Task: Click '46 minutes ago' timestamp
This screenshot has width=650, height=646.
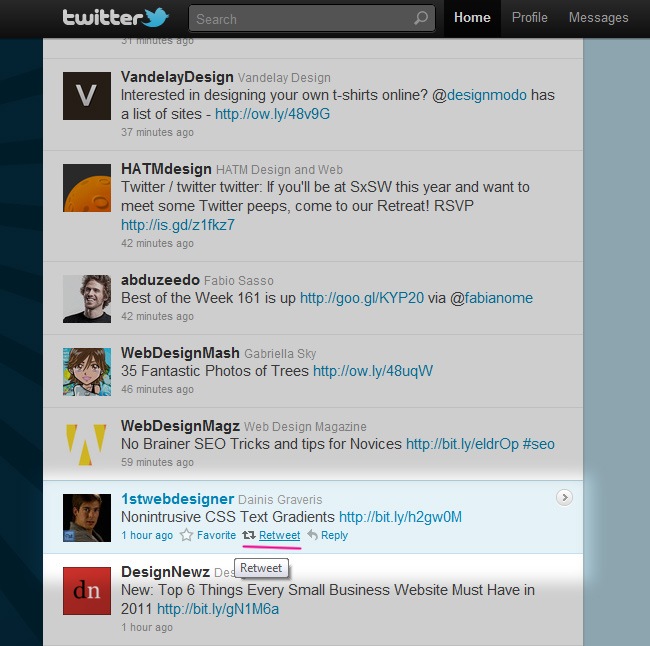Action: (x=157, y=389)
